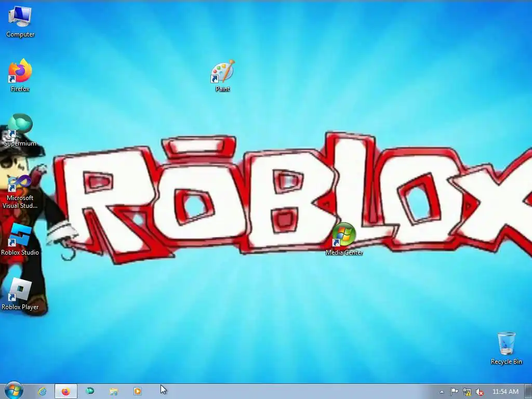Viewport: 532px width, 399px height.
Task: Switch to Firefox in the taskbar
Action: pyautogui.click(x=66, y=391)
